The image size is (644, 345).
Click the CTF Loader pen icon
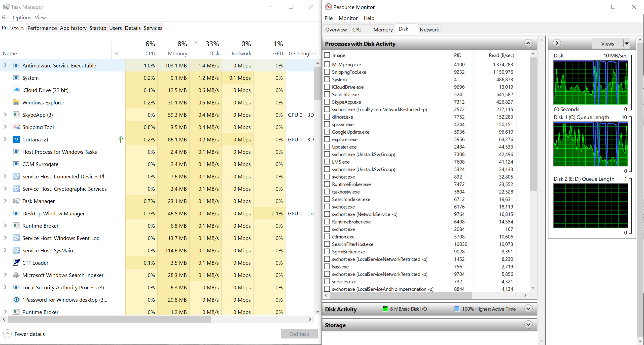coord(16,263)
